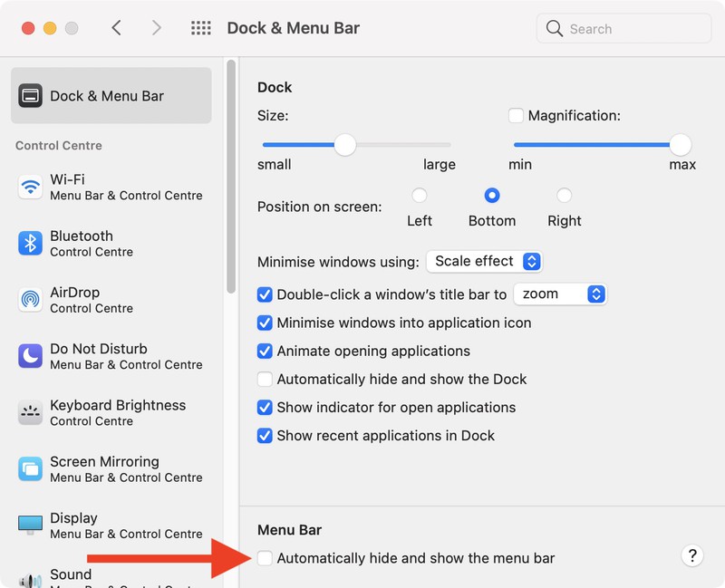Select the Keyboard Brightness icon

[31, 412]
